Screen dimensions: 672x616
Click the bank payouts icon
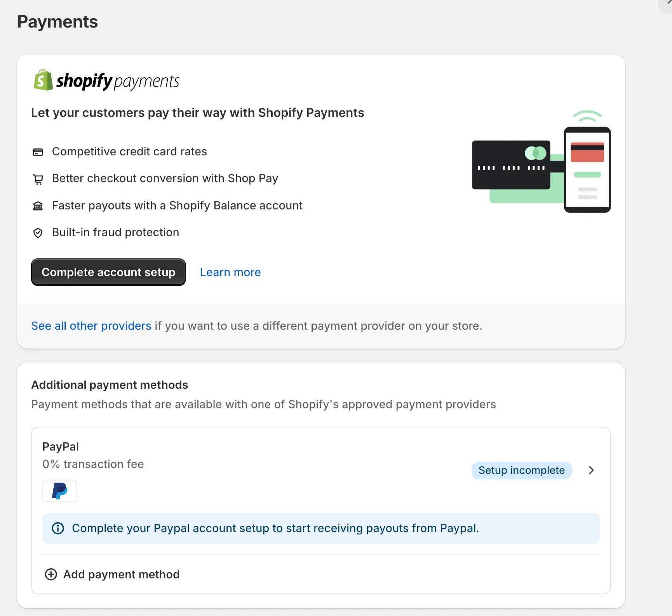(38, 206)
